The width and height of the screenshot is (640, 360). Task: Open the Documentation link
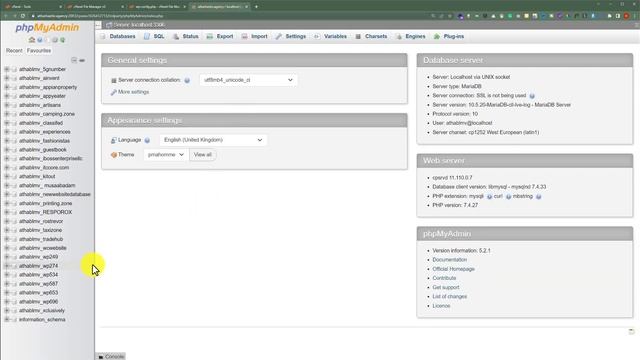point(449,260)
